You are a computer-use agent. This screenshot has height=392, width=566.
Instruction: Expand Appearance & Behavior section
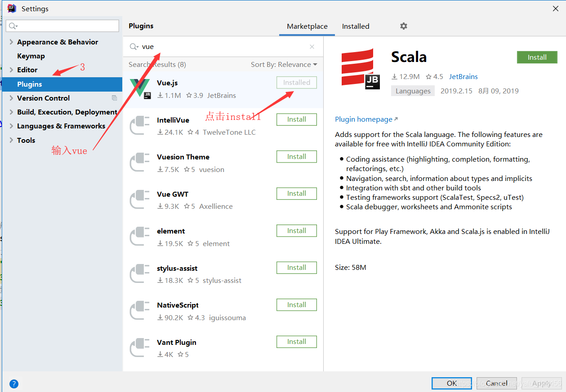coord(11,42)
